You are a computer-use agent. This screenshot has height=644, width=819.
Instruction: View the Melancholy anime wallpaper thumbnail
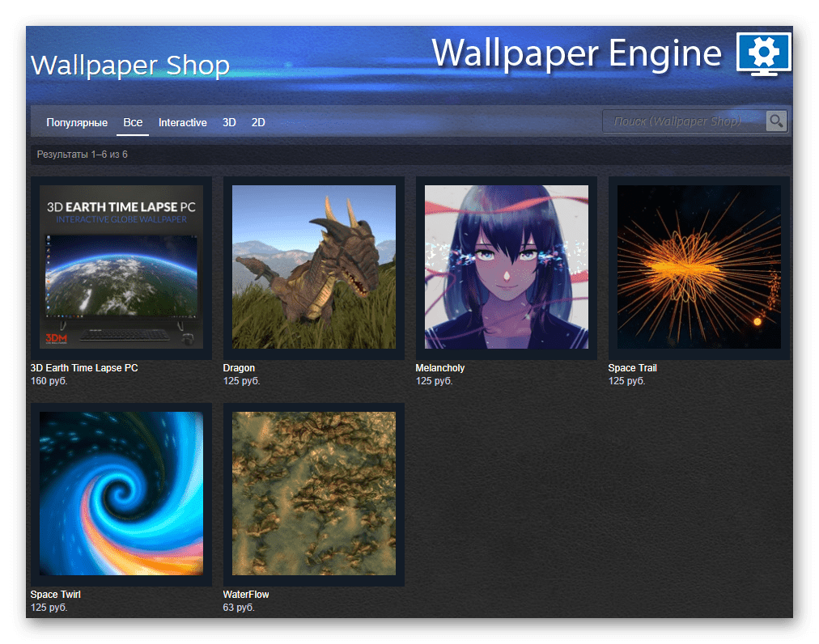click(507, 267)
